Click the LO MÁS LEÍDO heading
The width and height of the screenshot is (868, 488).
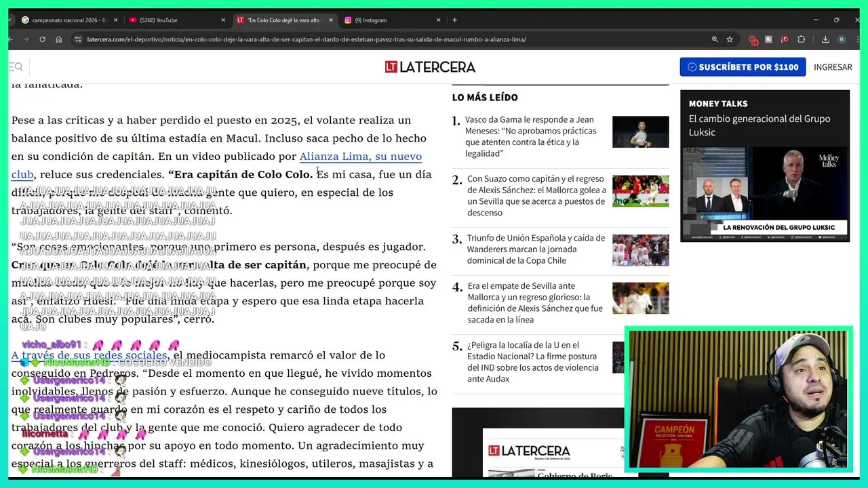[485, 98]
